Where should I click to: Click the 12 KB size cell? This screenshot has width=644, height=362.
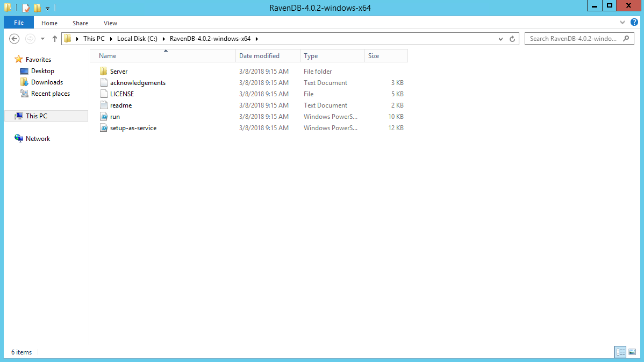(396, 128)
